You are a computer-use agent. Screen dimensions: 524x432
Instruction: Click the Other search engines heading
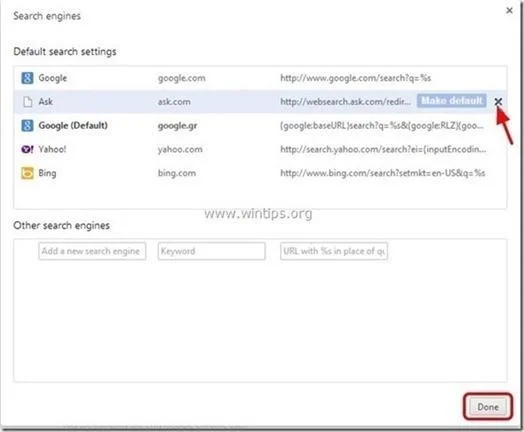61,226
